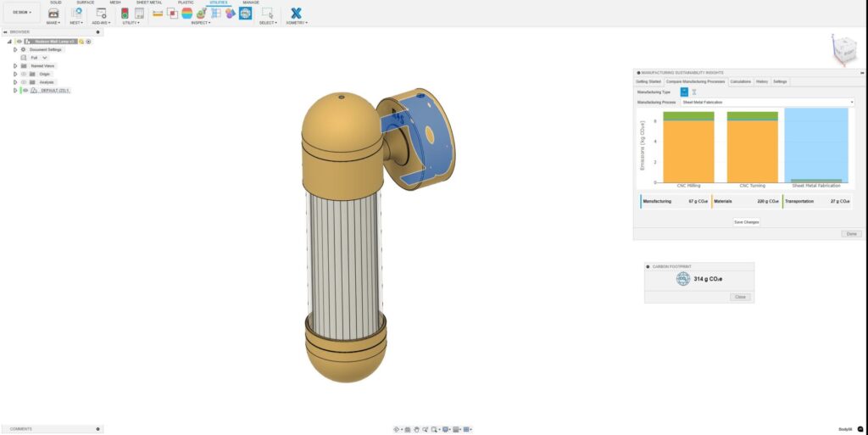Image resolution: width=868 pixels, height=435 pixels.
Task: Click the highlighted CO2 sustainability insights icon
Action: 245,14
